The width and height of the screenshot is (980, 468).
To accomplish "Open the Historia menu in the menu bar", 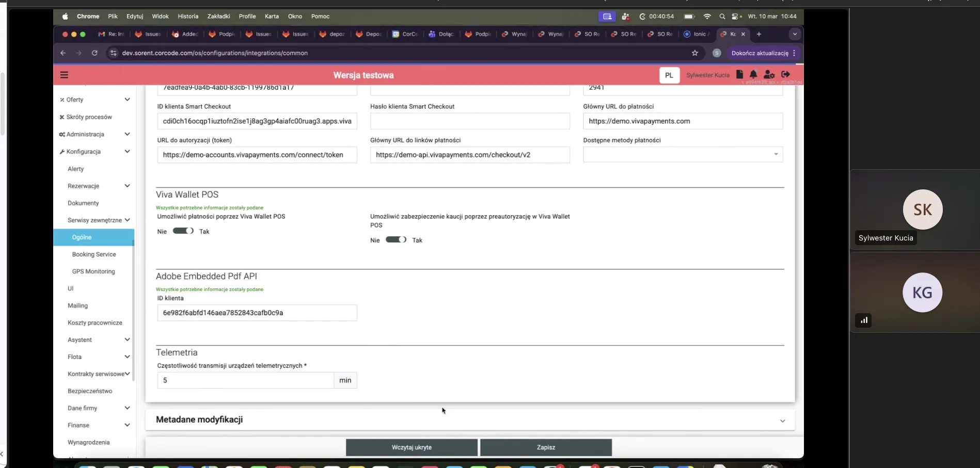I will click(188, 16).
